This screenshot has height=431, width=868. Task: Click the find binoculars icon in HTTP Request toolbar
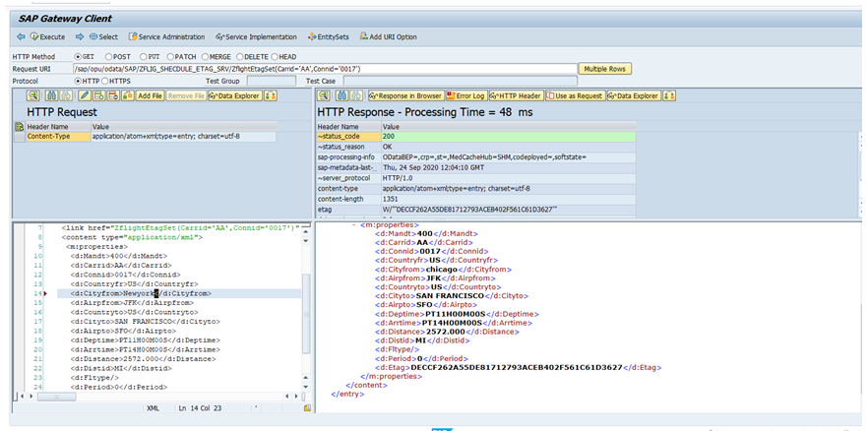point(51,95)
